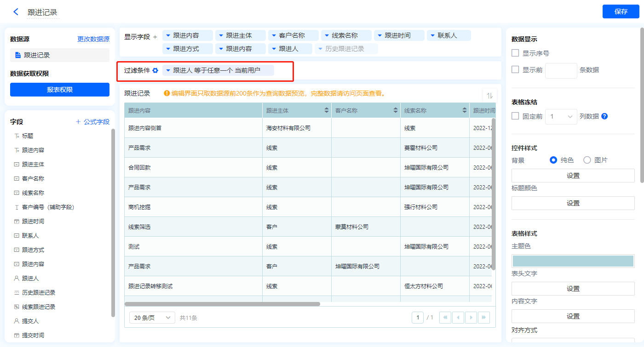Click the 更改数据源 link
Image resolution: width=644 pixels, height=347 pixels.
pyautogui.click(x=93, y=39)
